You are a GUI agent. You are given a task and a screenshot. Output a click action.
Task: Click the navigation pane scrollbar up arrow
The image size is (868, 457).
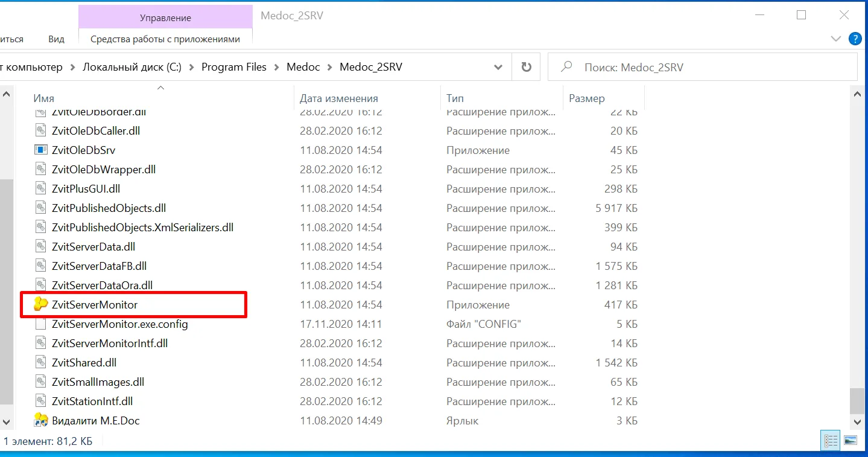coord(6,95)
